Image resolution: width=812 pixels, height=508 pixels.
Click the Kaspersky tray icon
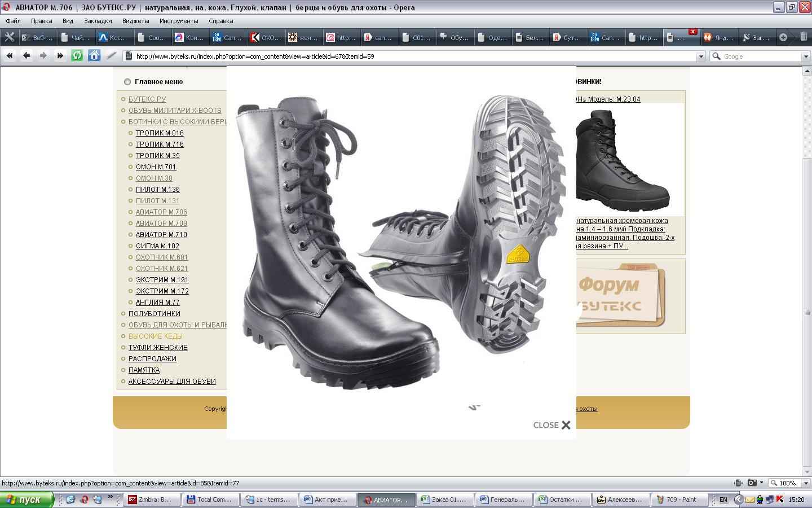pyautogui.click(x=780, y=500)
